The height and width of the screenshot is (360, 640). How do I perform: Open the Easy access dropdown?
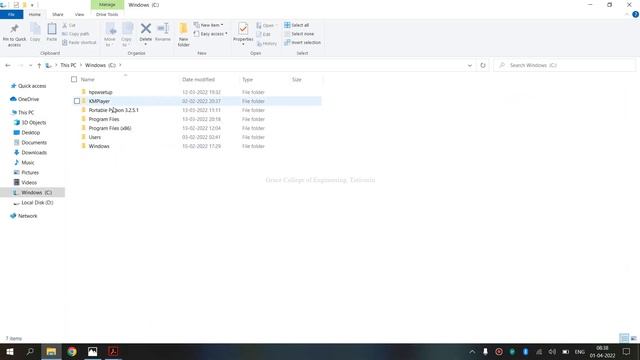210,34
